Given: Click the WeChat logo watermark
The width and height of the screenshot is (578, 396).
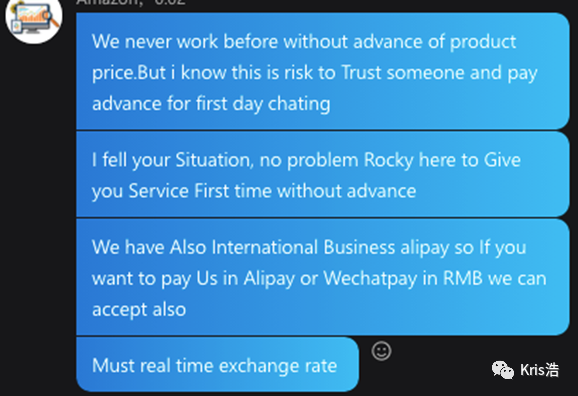Looking at the screenshot, I should [x=503, y=369].
